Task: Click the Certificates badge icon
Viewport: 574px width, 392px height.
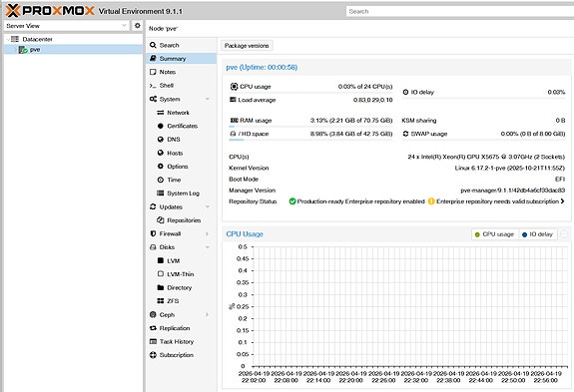Action: [161, 126]
